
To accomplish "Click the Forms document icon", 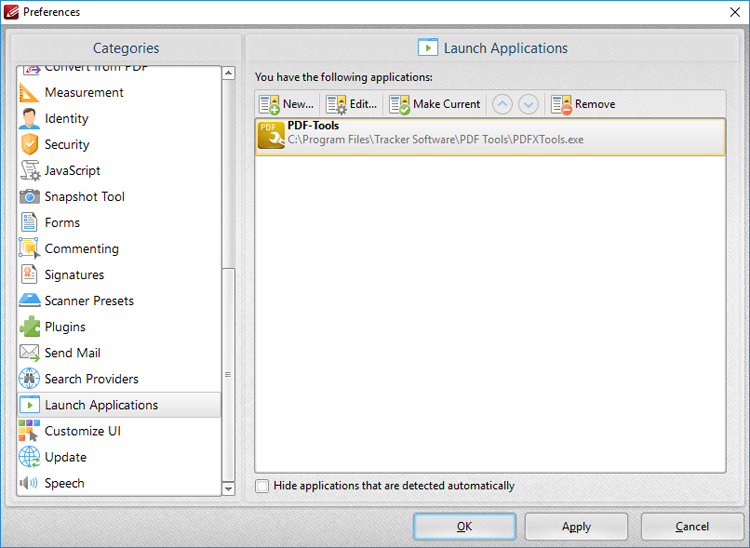I will (x=29, y=222).
